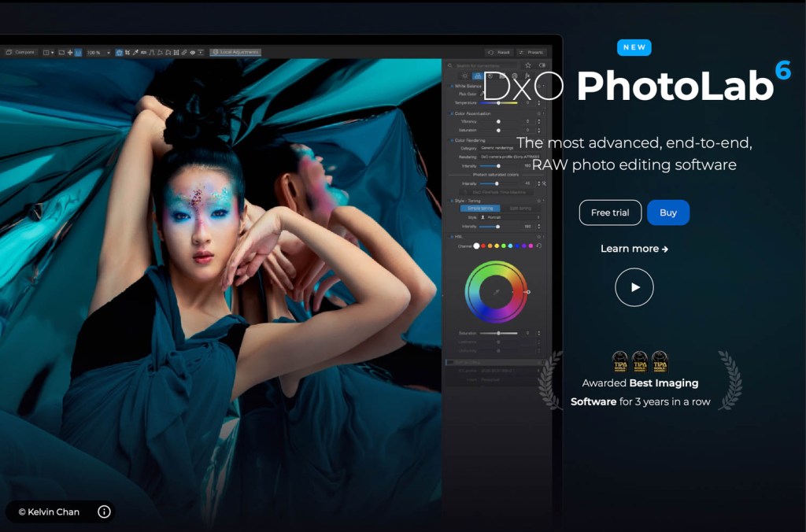Screen dimensions: 806x532
Task: Open the 100 % zoom level dropdown
Action: coord(98,53)
